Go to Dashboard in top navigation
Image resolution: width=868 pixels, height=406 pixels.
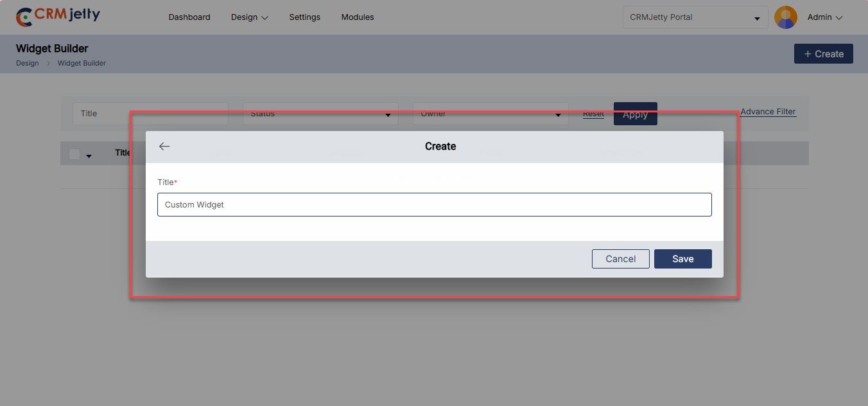pyautogui.click(x=189, y=17)
